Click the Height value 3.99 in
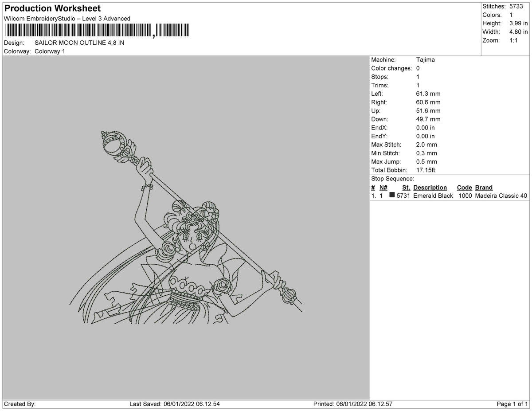The height and width of the screenshot is (411, 532). click(518, 23)
